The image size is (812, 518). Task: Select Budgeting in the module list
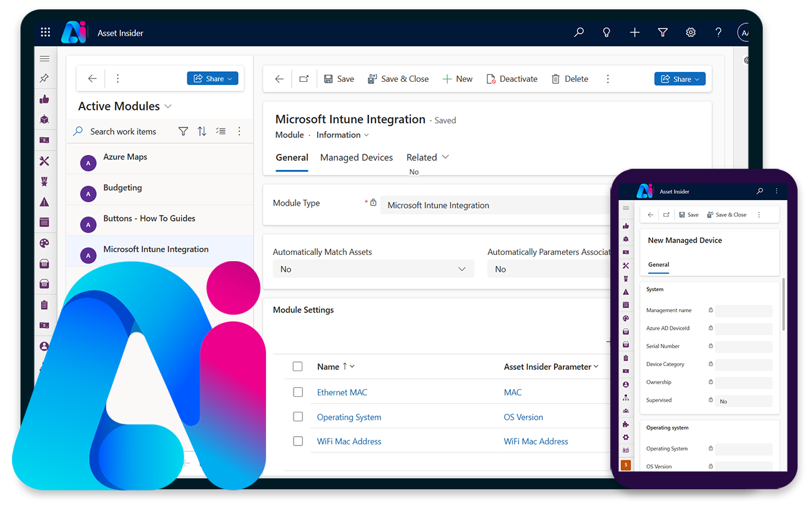tap(159, 189)
